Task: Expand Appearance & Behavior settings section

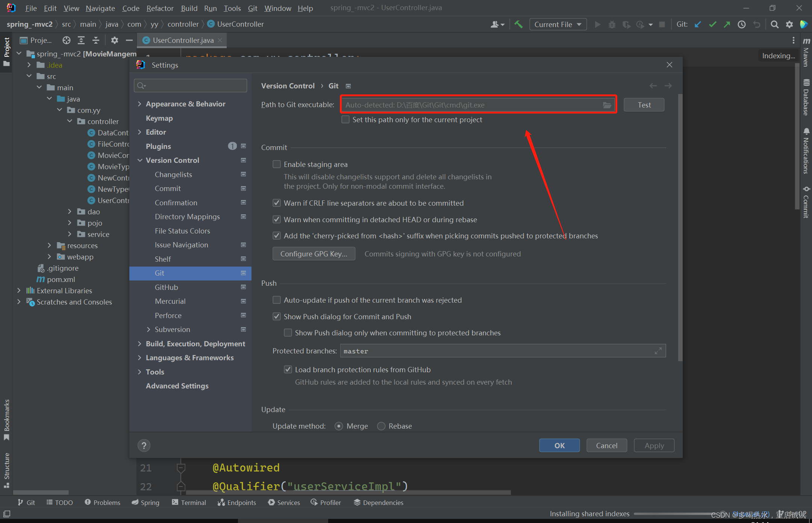Action: click(139, 104)
